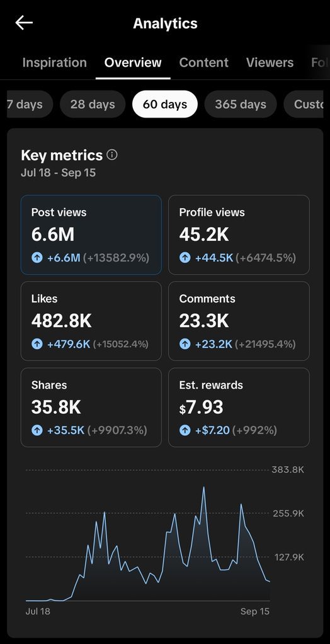
Task: Select the 7 days range
Action: [30, 104]
